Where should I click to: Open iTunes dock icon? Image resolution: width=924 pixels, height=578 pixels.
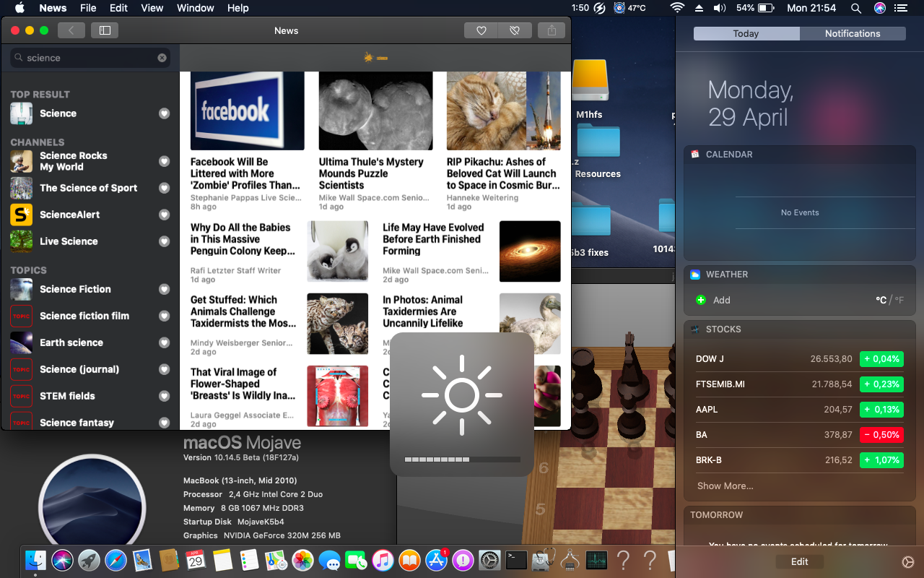coord(383,560)
